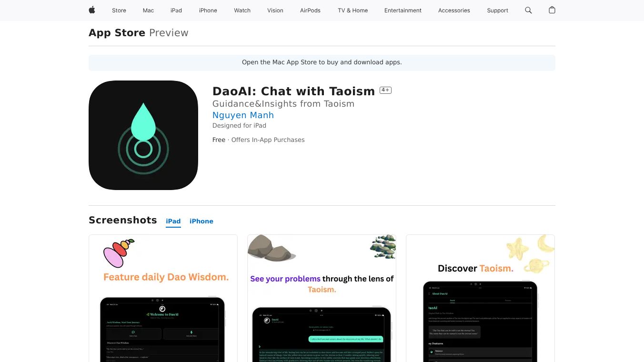This screenshot has width=644, height=362.
Task: Open the Support menu item
Action: (x=498, y=10)
